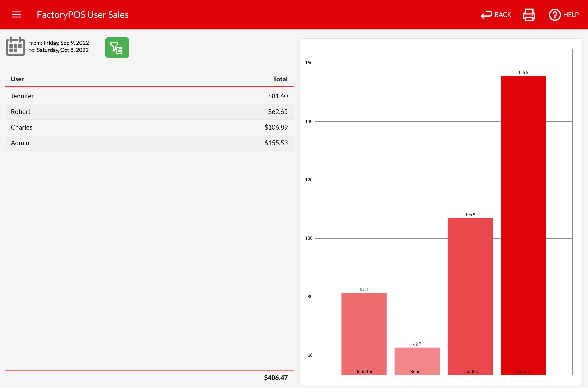Open the hamburger menu
This screenshot has width=588, height=388.
click(16, 15)
